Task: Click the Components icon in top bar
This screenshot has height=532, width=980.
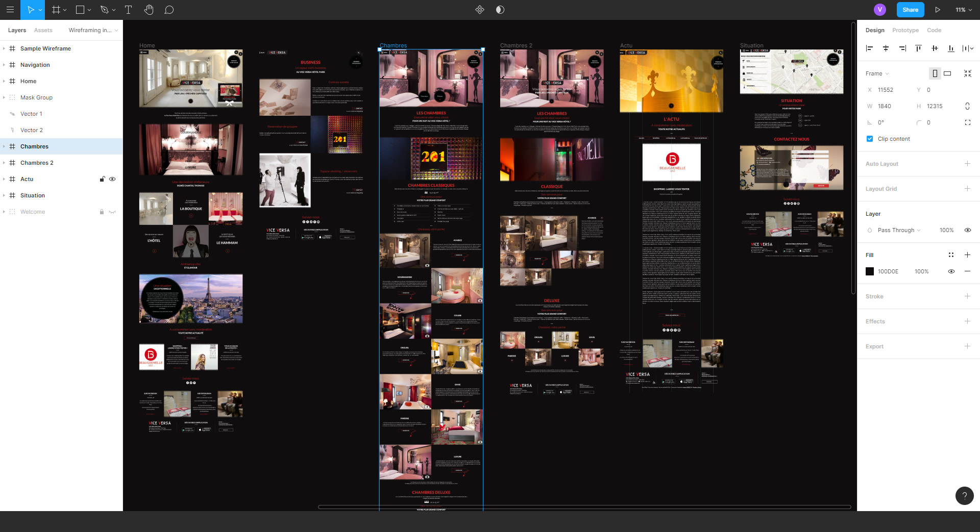Action: pos(479,10)
